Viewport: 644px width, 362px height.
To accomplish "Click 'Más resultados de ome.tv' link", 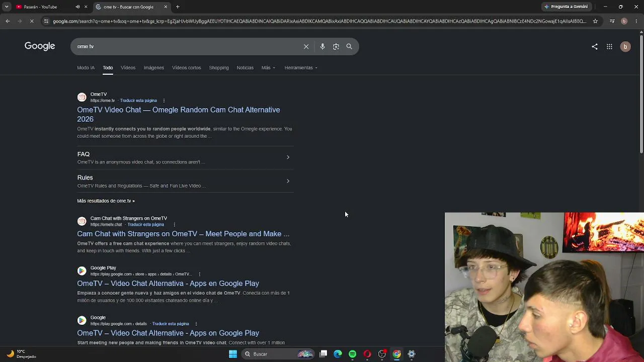I will pyautogui.click(x=106, y=201).
